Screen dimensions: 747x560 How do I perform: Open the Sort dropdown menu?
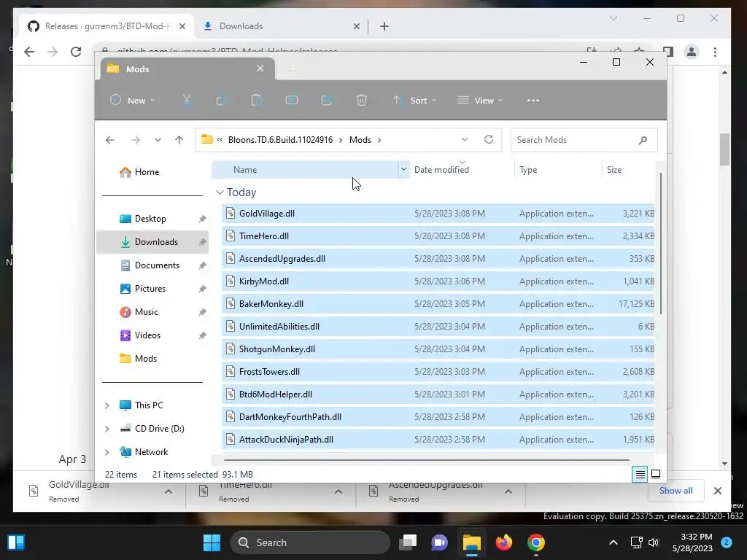tap(414, 100)
